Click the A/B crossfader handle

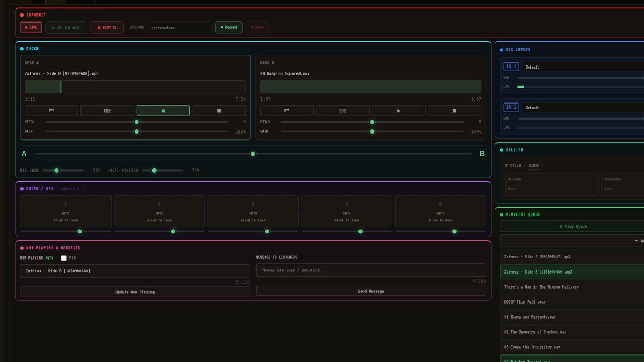coord(253,154)
